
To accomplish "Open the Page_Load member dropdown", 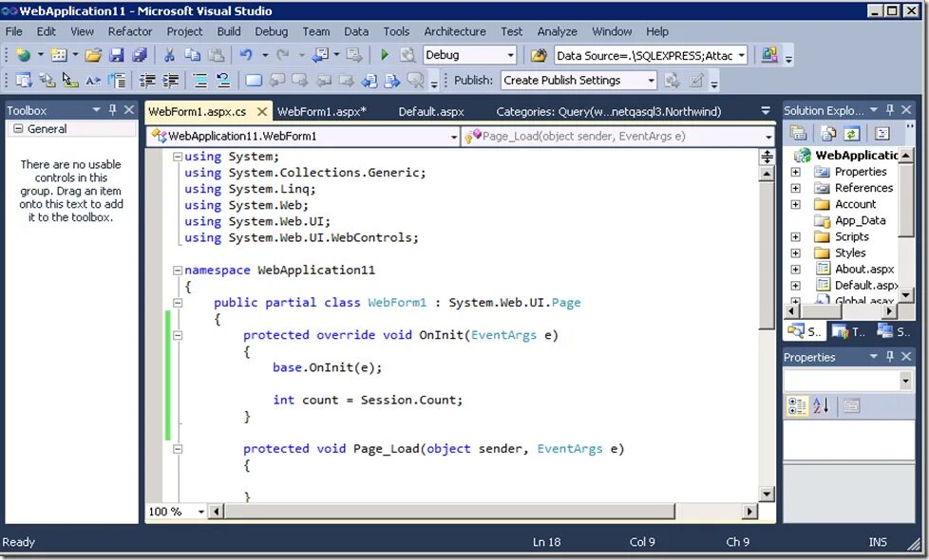I will 768,137.
